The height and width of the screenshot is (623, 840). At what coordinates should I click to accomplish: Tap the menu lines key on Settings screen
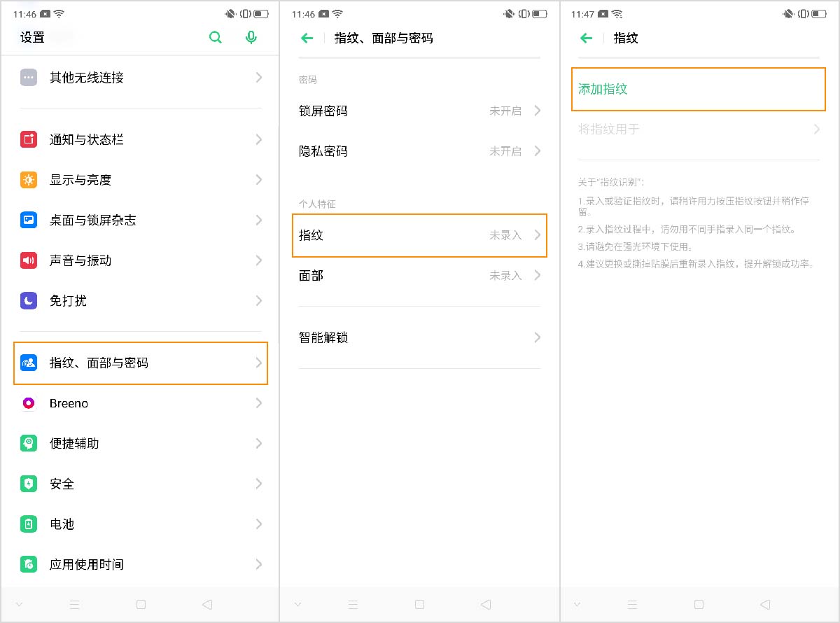(75, 604)
